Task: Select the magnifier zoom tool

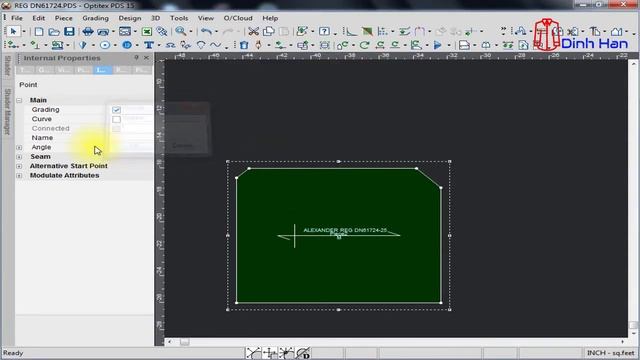Action: coord(180,31)
